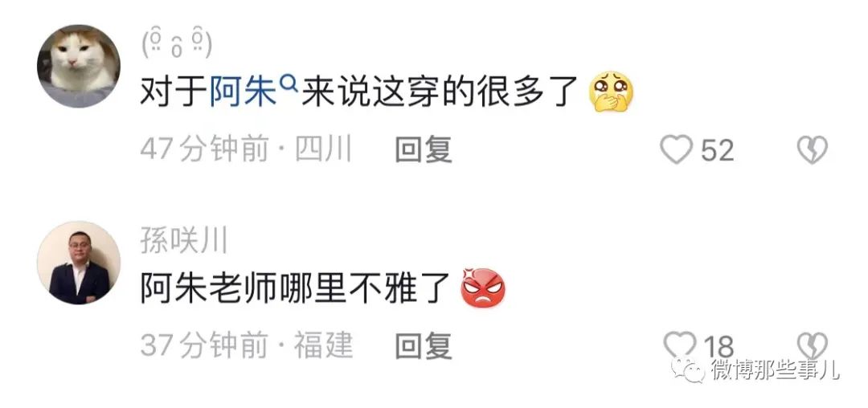The height and width of the screenshot is (408, 868).
Task: Like the comment by 孫咲川
Action: point(680,345)
